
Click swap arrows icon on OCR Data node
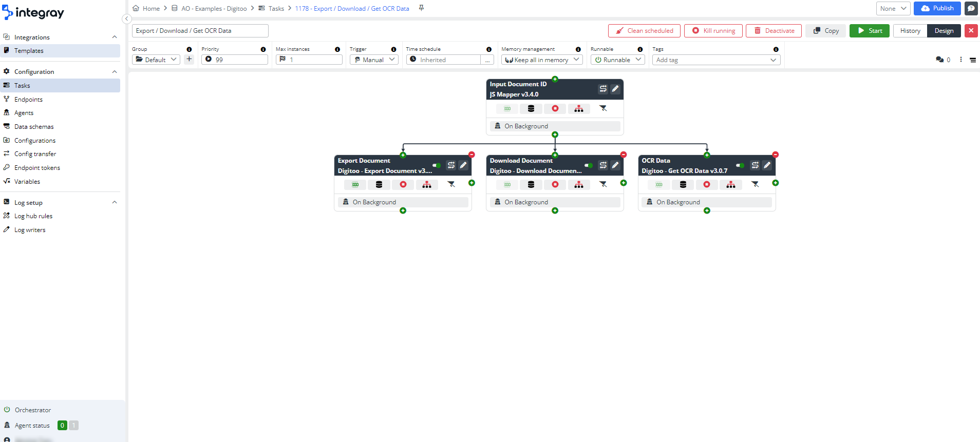pos(755,165)
